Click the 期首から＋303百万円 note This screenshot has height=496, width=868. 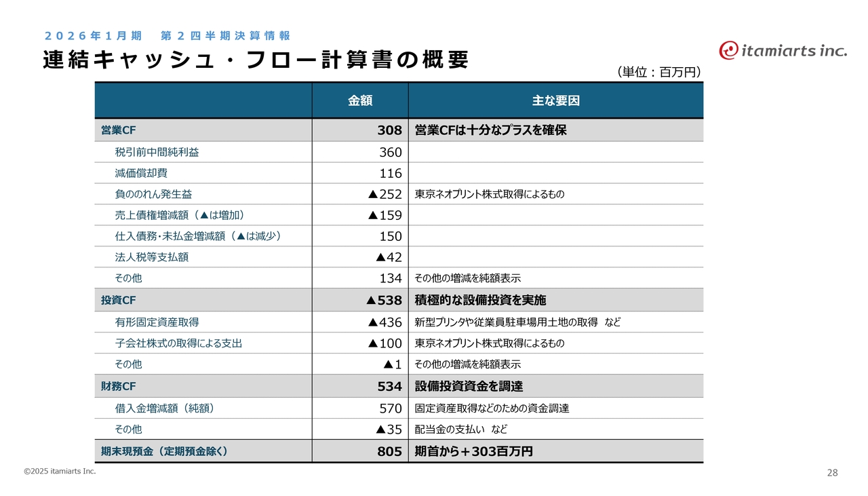(x=473, y=451)
